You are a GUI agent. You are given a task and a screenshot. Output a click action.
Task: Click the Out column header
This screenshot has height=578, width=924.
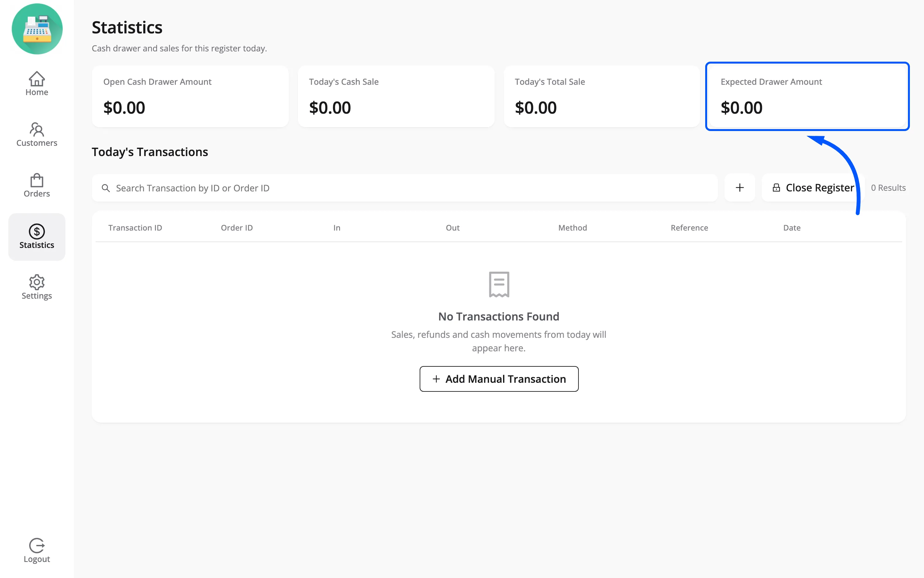[452, 228]
